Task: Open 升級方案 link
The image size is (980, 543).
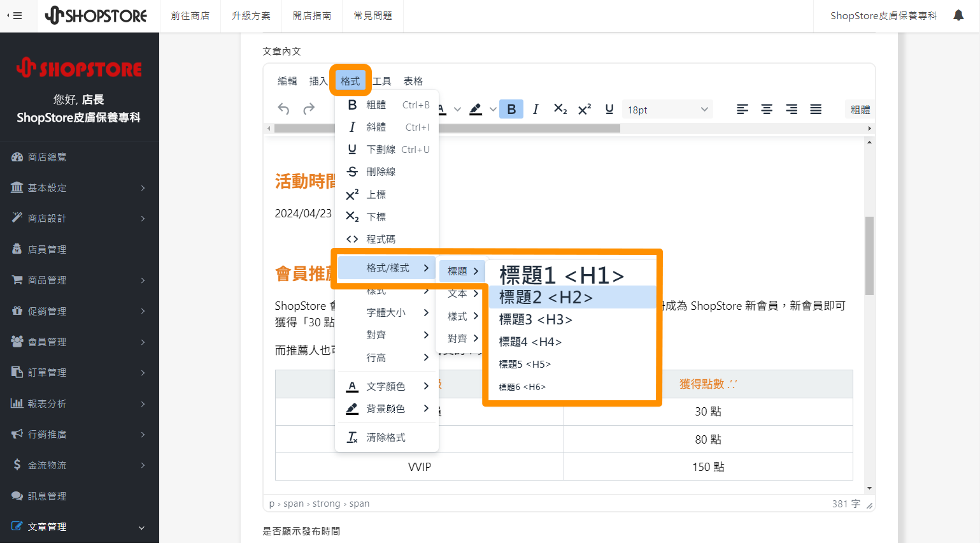Action: 251,16
